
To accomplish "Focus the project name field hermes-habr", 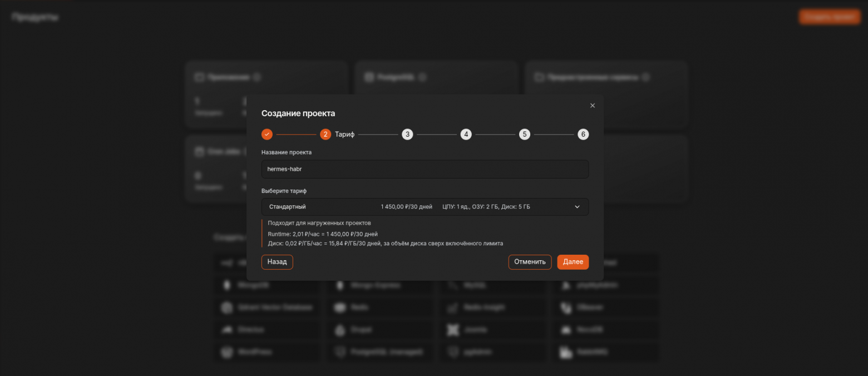I will point(425,169).
